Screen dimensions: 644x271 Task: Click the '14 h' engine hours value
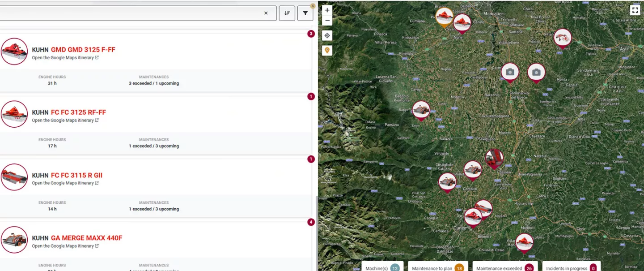click(52, 209)
